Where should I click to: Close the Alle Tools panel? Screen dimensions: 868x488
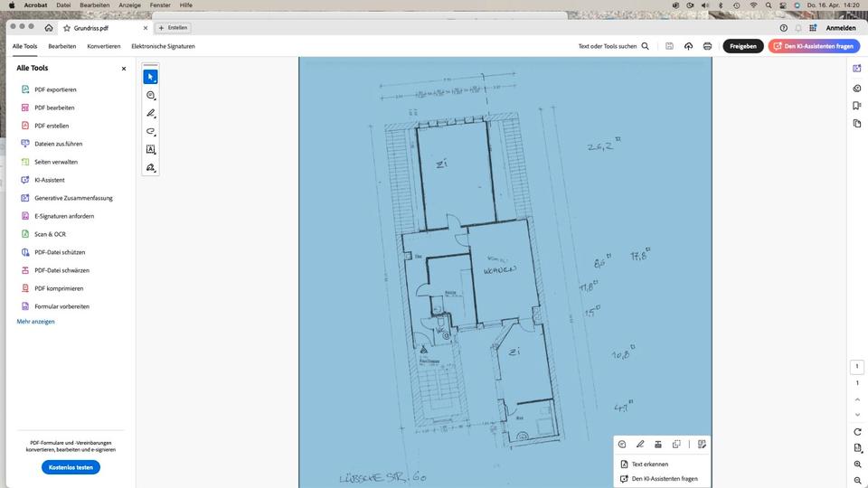pyautogui.click(x=124, y=69)
